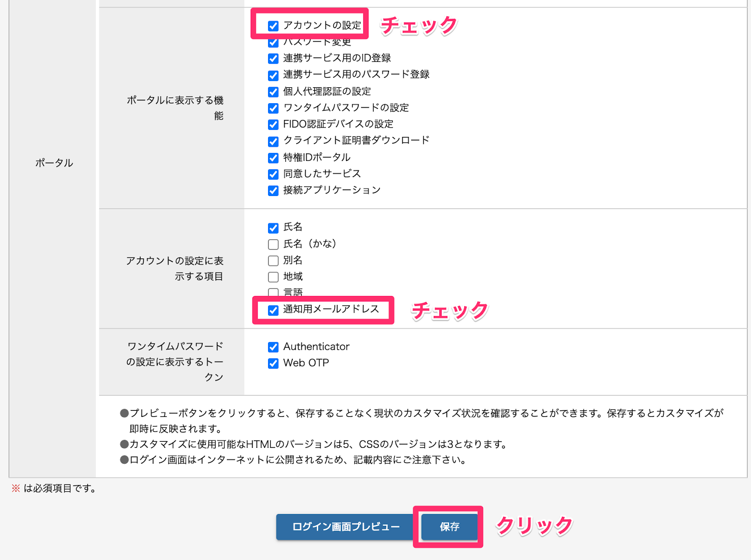
Task: Uncheck the 氏名 checkbox
Action: point(273,228)
